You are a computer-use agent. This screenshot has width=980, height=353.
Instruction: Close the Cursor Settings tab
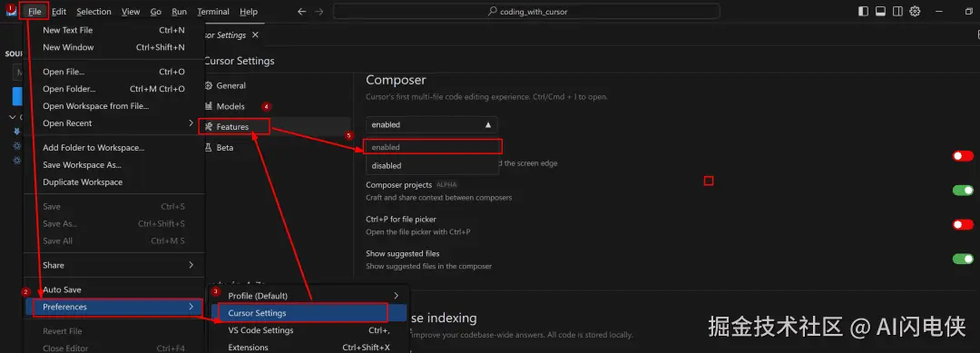(x=255, y=35)
